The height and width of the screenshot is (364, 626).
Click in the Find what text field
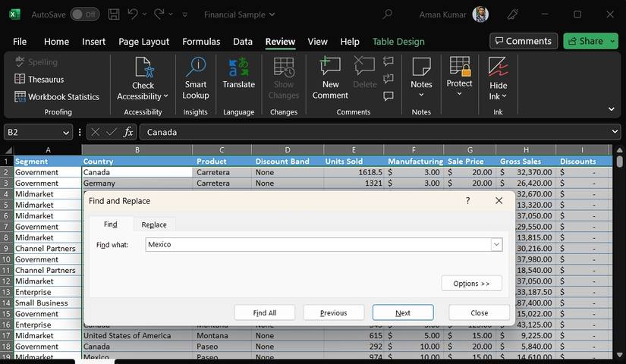pyautogui.click(x=317, y=245)
